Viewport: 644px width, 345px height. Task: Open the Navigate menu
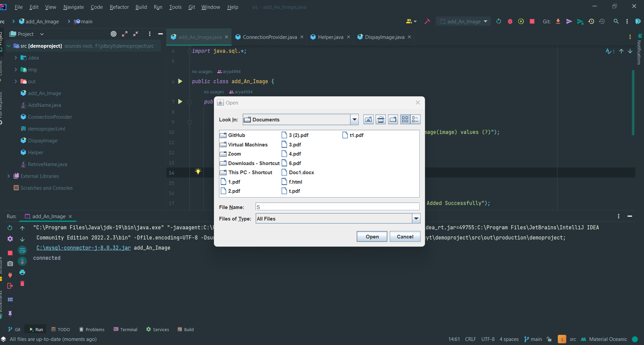click(x=73, y=7)
